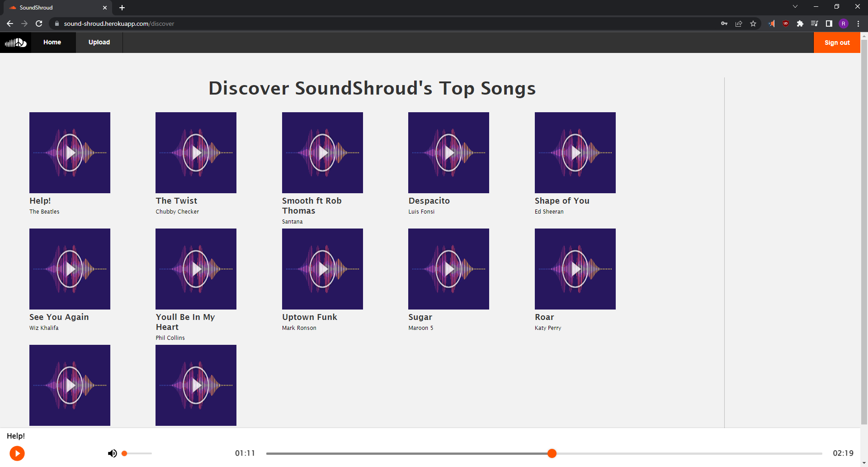This screenshot has width=868, height=467.
Task: Play Roar by Katy Perry
Action: point(575,269)
